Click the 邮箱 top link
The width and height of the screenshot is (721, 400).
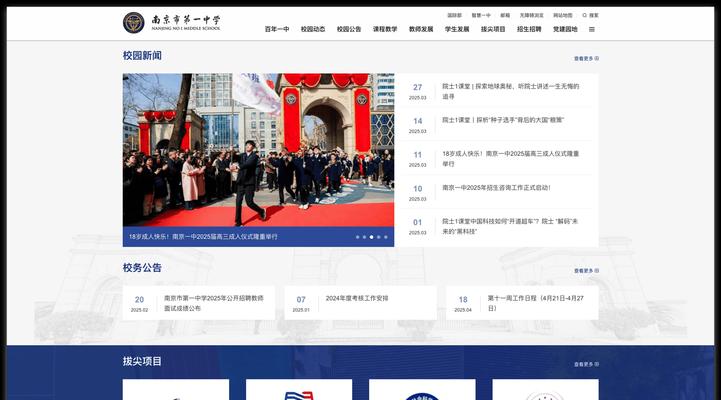click(x=505, y=15)
